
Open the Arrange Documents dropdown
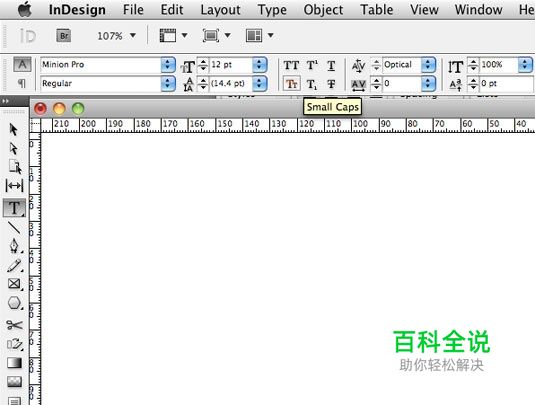[x=271, y=35]
